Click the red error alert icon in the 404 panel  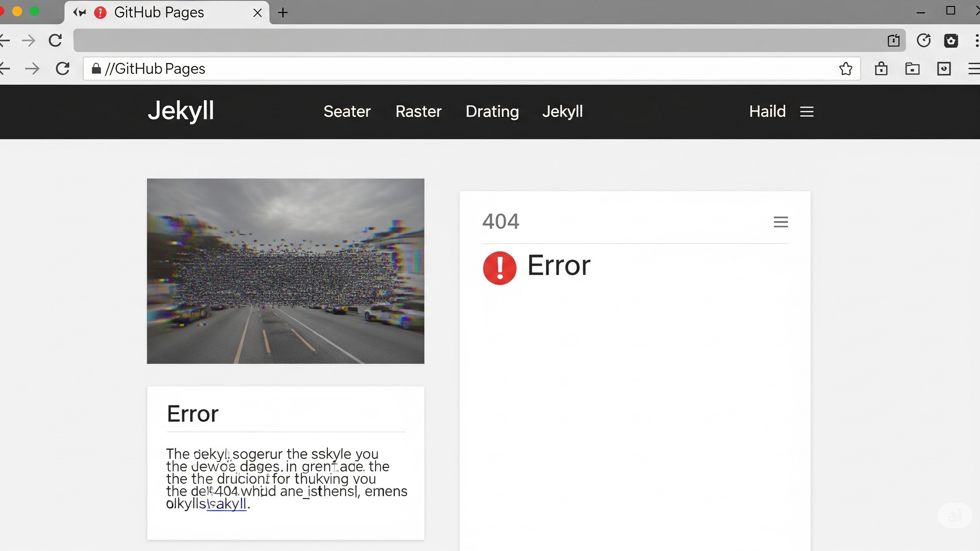coord(499,268)
